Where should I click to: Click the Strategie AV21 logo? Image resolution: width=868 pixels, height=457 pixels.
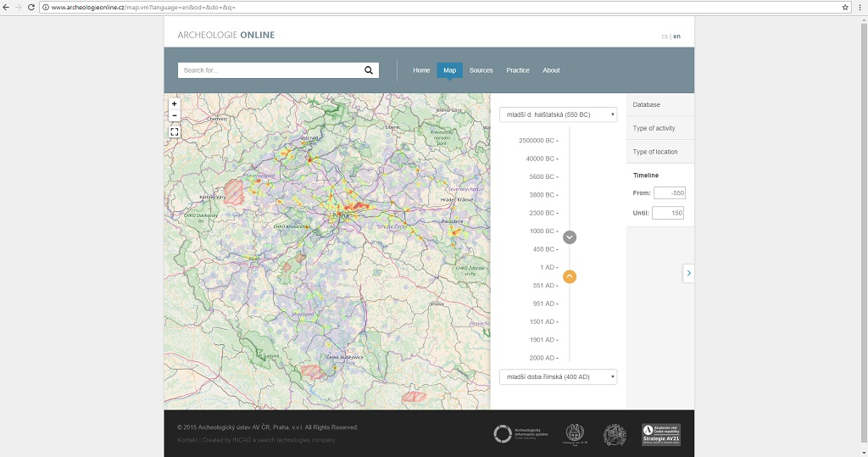(661, 434)
